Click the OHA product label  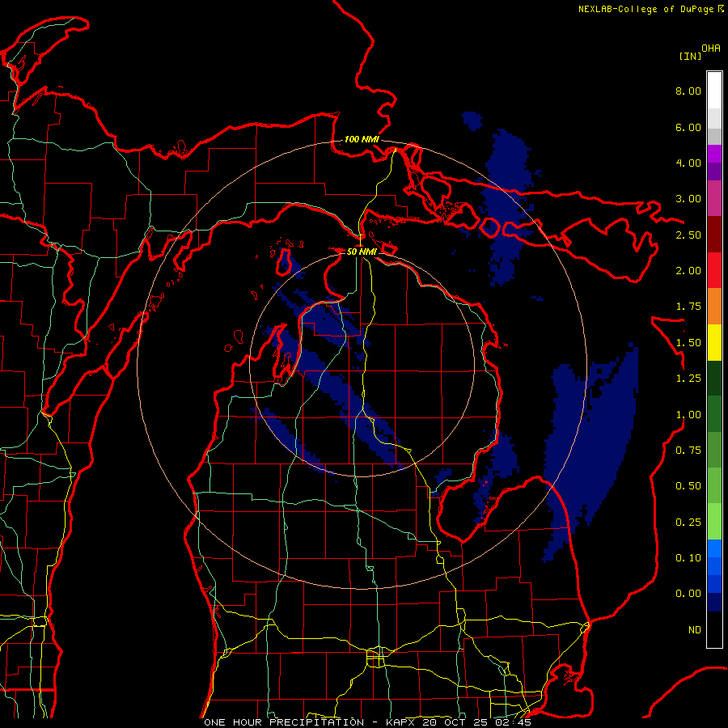tap(711, 49)
